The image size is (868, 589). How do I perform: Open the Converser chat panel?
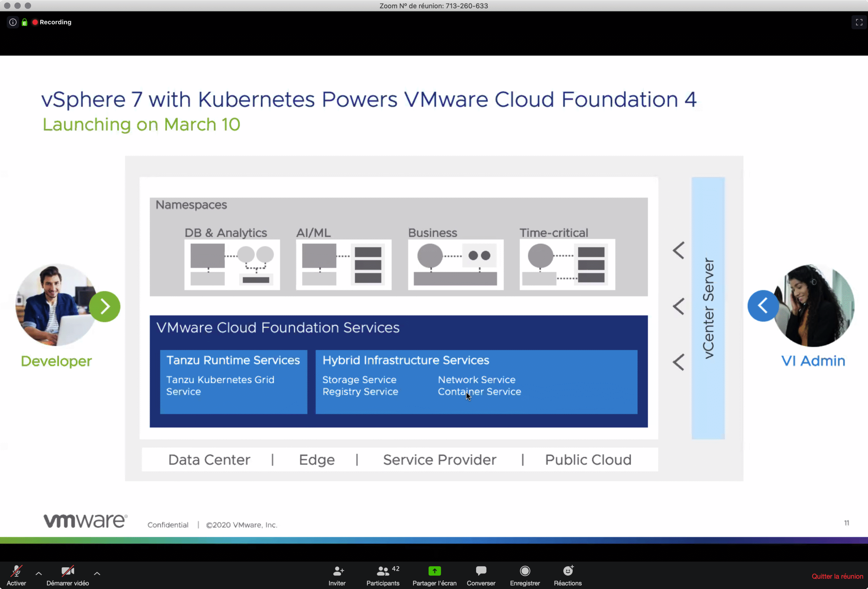point(481,575)
